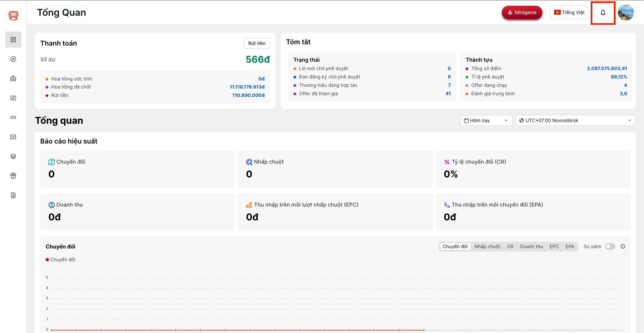Click the layers stack icon in sidebar

click(x=13, y=156)
